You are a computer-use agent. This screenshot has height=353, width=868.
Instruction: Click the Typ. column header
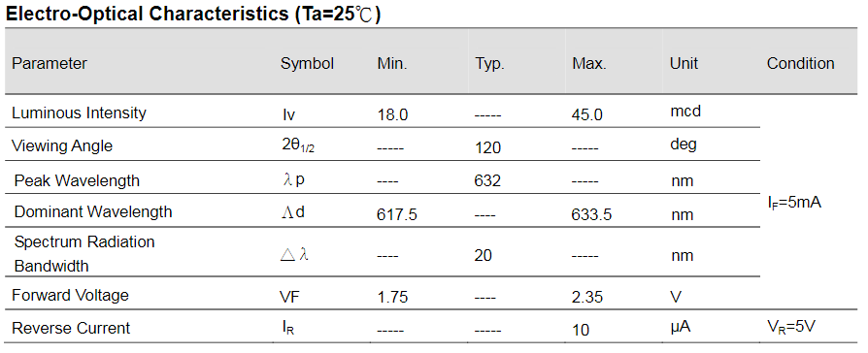click(x=489, y=64)
